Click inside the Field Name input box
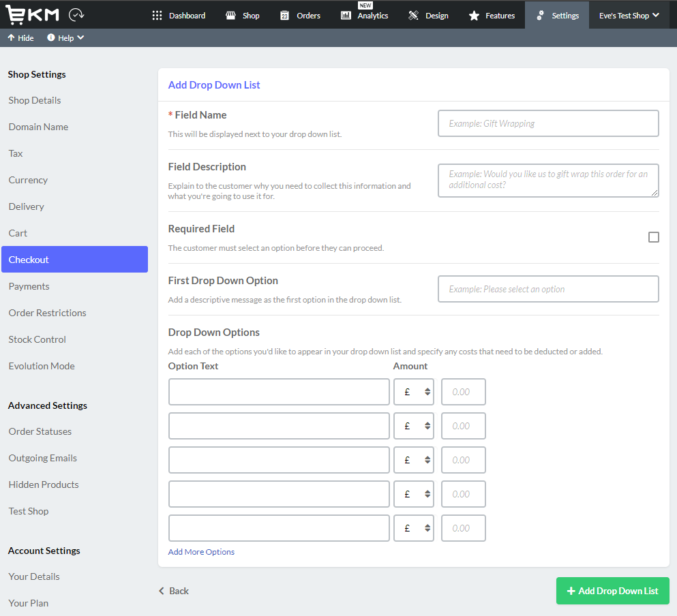The image size is (677, 616). 547,123
